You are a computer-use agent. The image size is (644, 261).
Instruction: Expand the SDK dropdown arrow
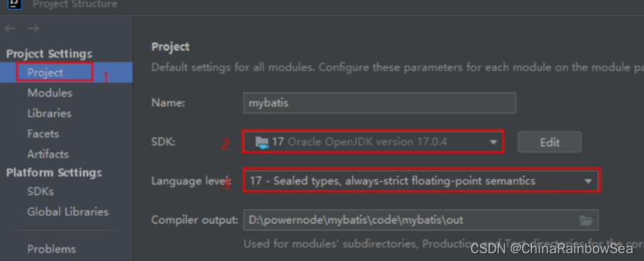[493, 143]
